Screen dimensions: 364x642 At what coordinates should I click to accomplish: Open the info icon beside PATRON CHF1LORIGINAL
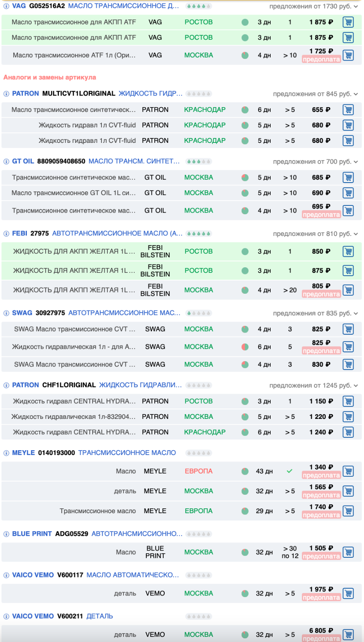tap(6, 386)
